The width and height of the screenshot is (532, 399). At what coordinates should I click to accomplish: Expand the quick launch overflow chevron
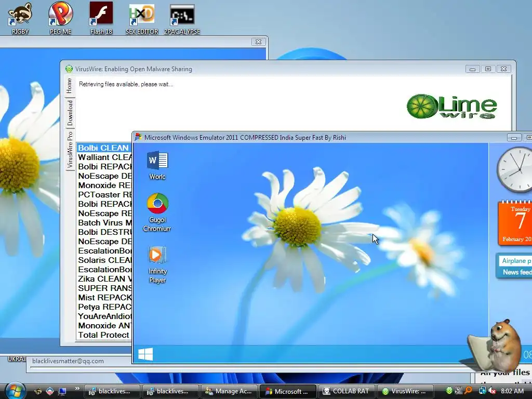(x=77, y=389)
